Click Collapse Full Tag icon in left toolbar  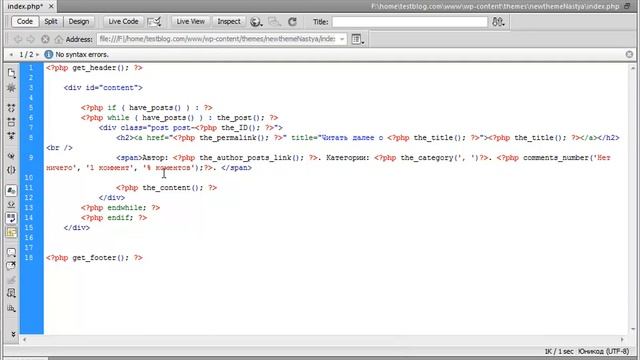[x=11, y=108]
